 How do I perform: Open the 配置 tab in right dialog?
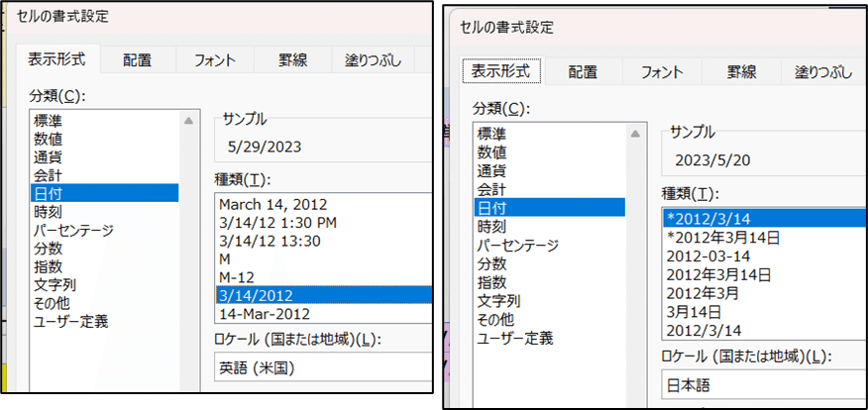[x=584, y=72]
